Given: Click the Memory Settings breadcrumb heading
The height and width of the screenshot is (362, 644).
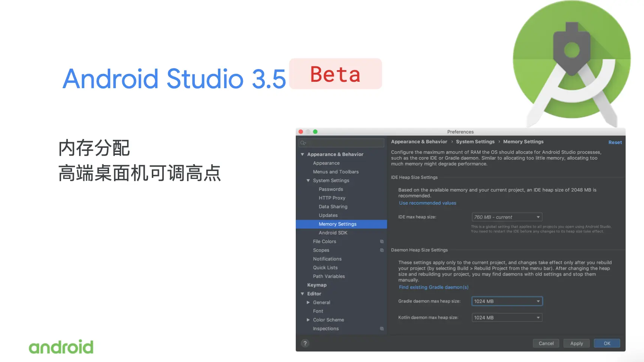Looking at the screenshot, I should point(523,142).
